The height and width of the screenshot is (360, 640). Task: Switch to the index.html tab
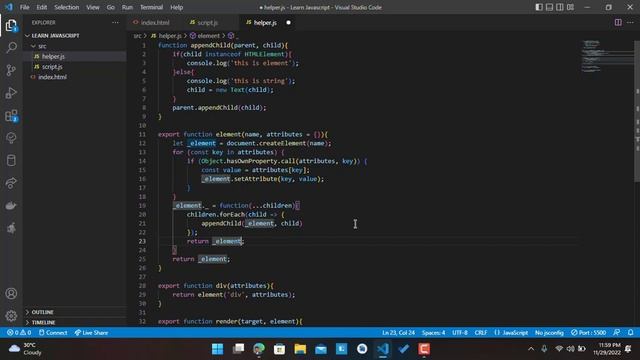click(x=156, y=22)
